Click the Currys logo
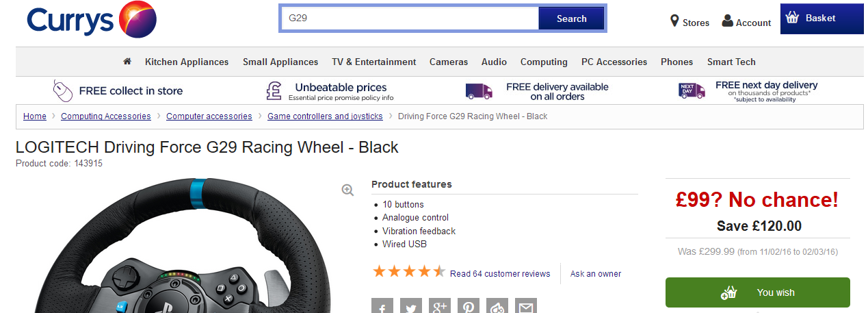The height and width of the screenshot is (313, 868). [x=92, y=20]
